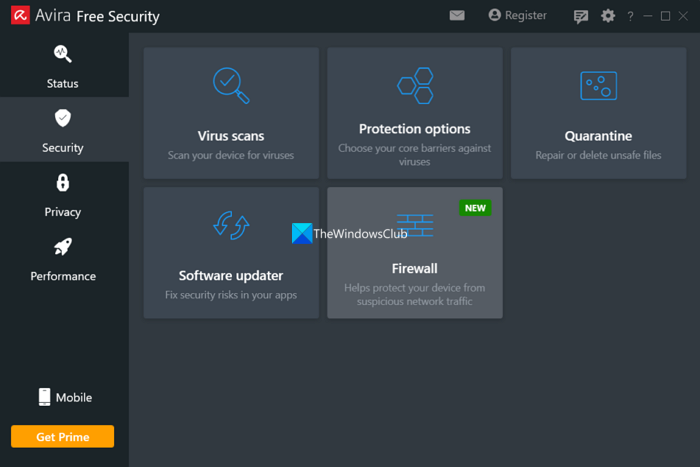The height and width of the screenshot is (467, 700).
Task: Click the Protection options hexagons icon
Action: pos(414,85)
